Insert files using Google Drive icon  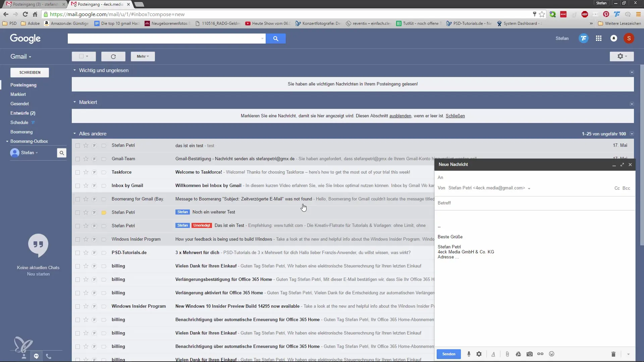[x=518, y=354]
